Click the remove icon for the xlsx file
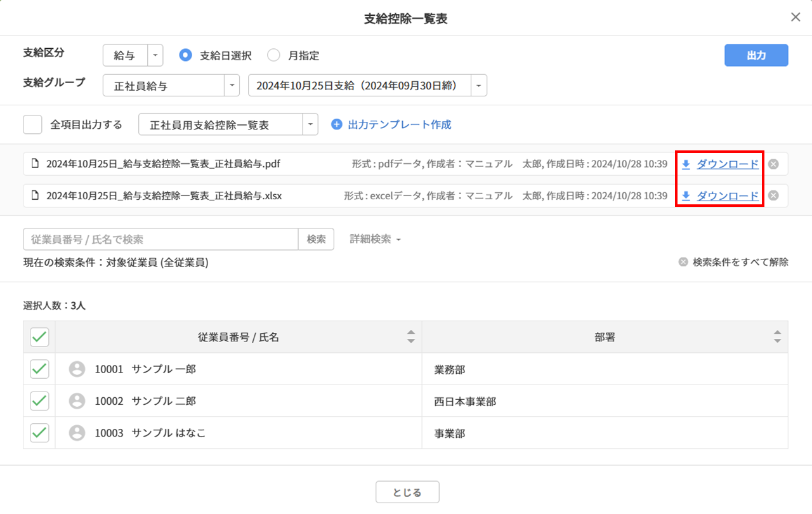This screenshot has height=514, width=812. pos(773,195)
